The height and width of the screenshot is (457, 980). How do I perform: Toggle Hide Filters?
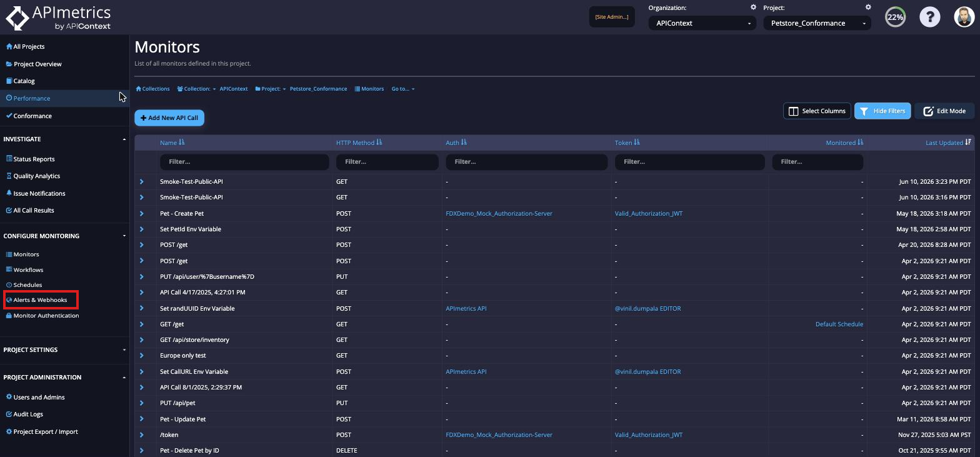pos(882,111)
